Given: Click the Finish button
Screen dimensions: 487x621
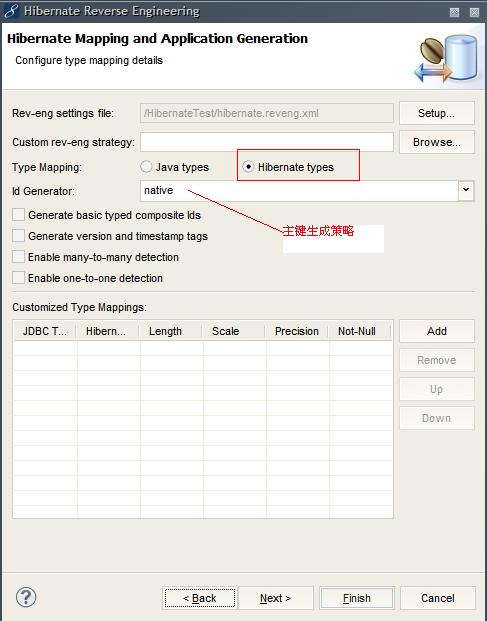Looking at the screenshot, I should [357, 598].
